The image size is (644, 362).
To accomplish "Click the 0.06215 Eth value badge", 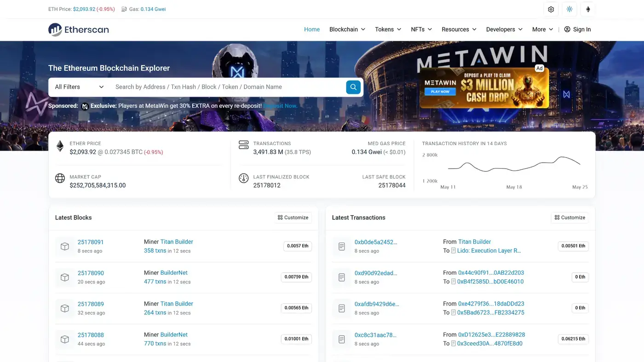I will [x=573, y=339].
